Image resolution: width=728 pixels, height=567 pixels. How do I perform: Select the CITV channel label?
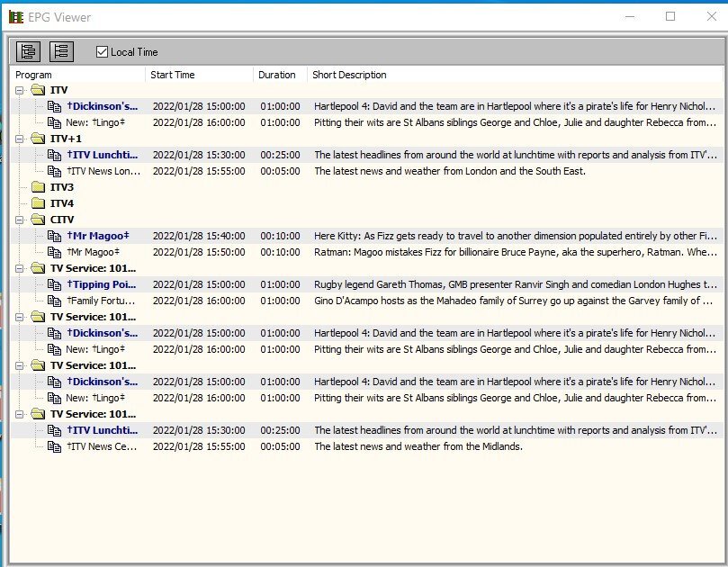click(x=62, y=220)
